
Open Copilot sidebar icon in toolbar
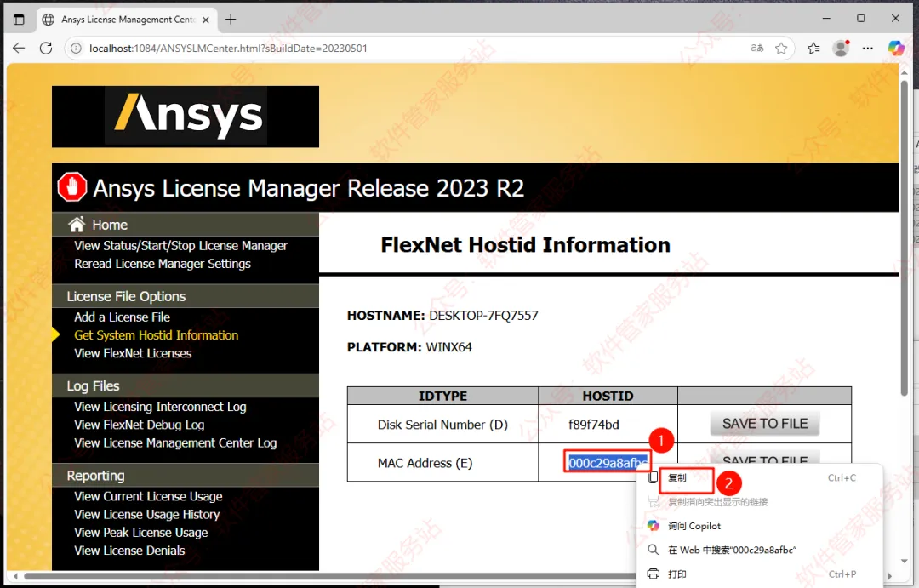896,48
